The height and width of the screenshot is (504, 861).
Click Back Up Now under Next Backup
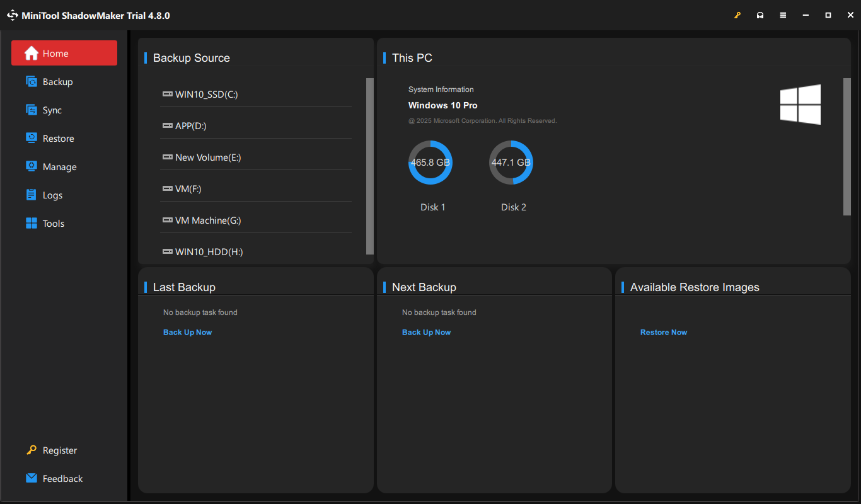426,332
